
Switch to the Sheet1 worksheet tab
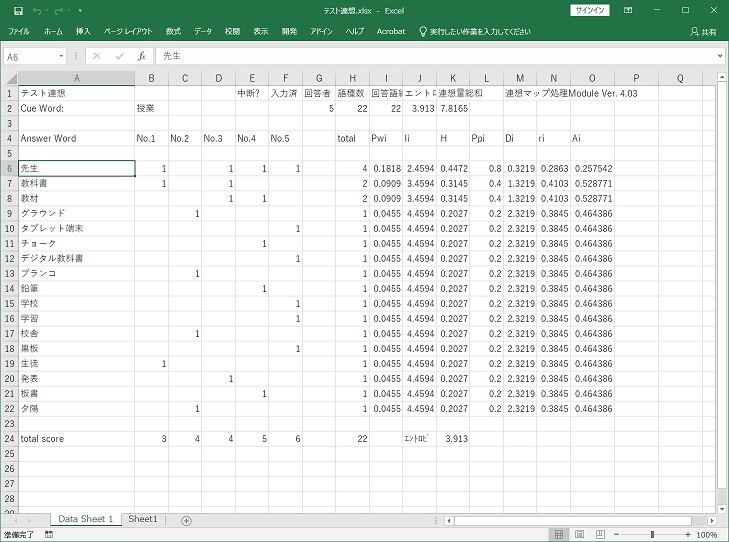click(143, 520)
